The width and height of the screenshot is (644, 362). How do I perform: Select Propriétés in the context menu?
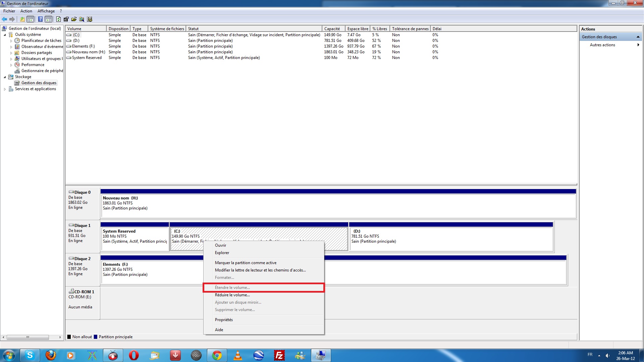pos(224,320)
